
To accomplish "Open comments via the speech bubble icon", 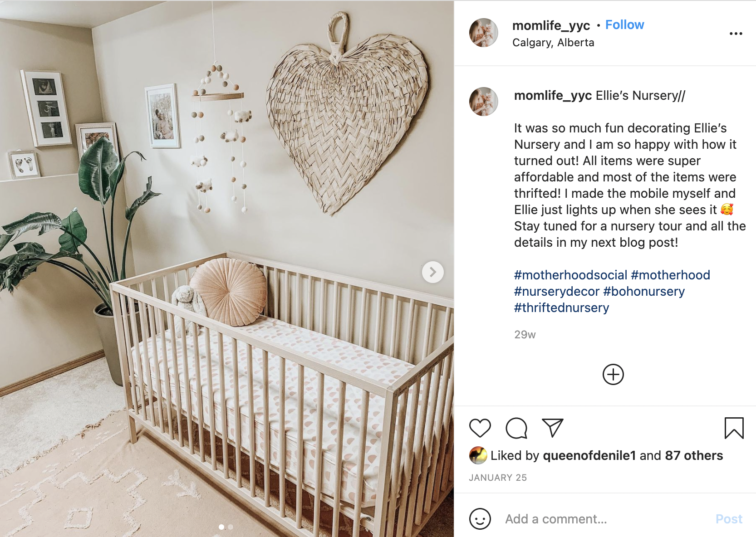I will click(x=516, y=428).
